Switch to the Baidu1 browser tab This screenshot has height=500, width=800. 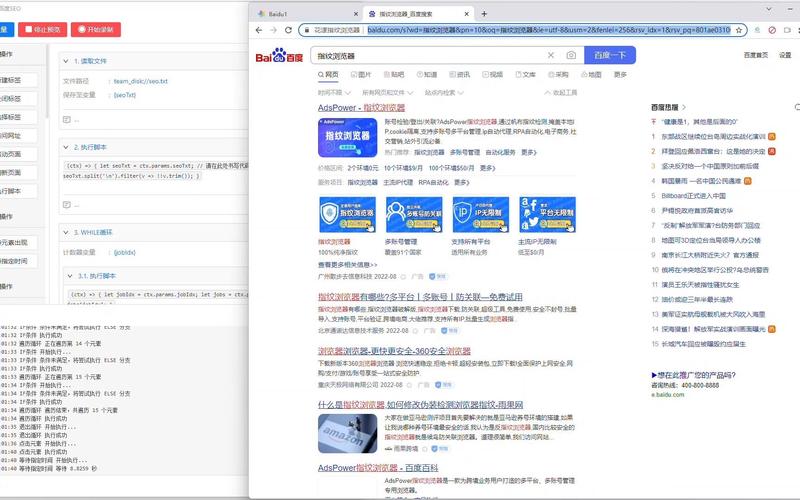306,14
